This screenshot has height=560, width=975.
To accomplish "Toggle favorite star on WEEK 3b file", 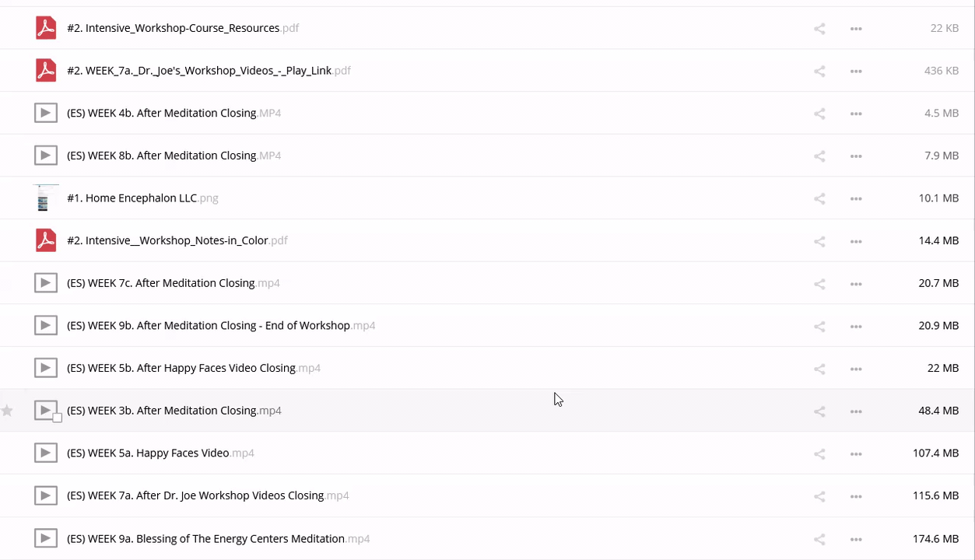I will tap(8, 411).
